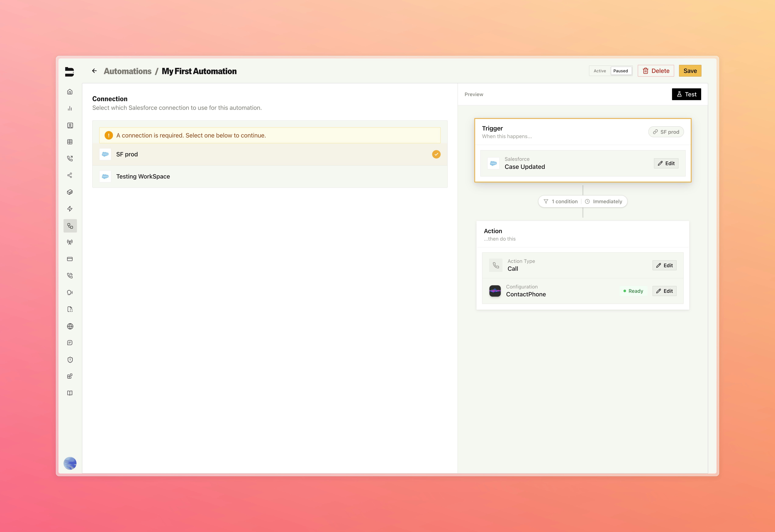
Task: Open the documentation book sidebar icon
Action: (x=70, y=393)
